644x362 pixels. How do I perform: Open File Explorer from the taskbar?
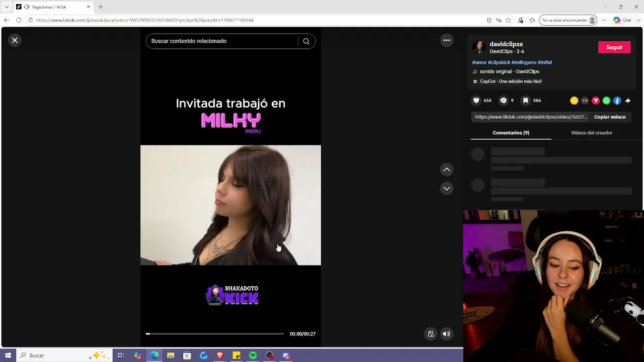click(171, 355)
